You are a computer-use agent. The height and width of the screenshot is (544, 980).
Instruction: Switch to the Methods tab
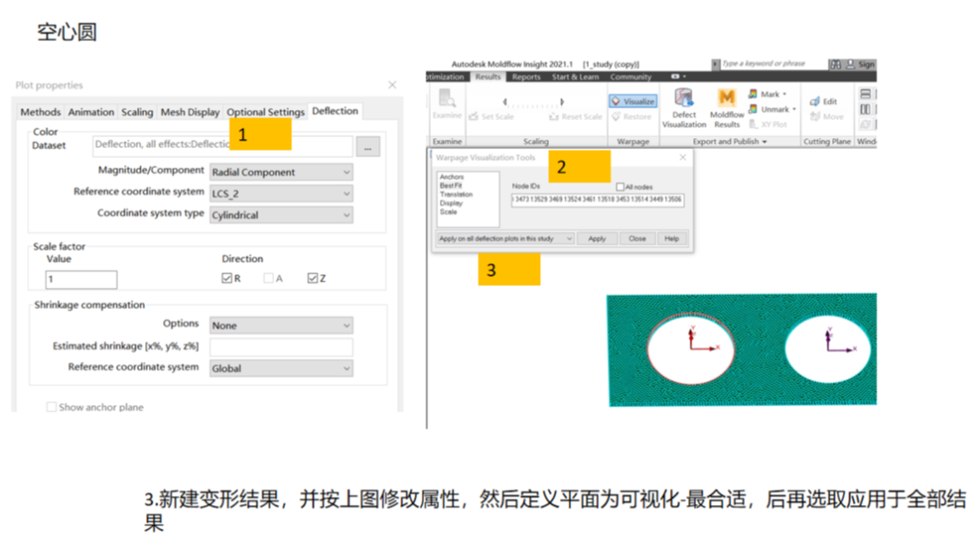[41, 112]
